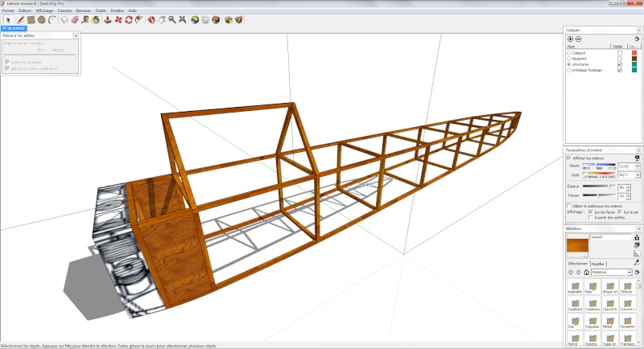Set blueprint as the active layer

click(569, 59)
